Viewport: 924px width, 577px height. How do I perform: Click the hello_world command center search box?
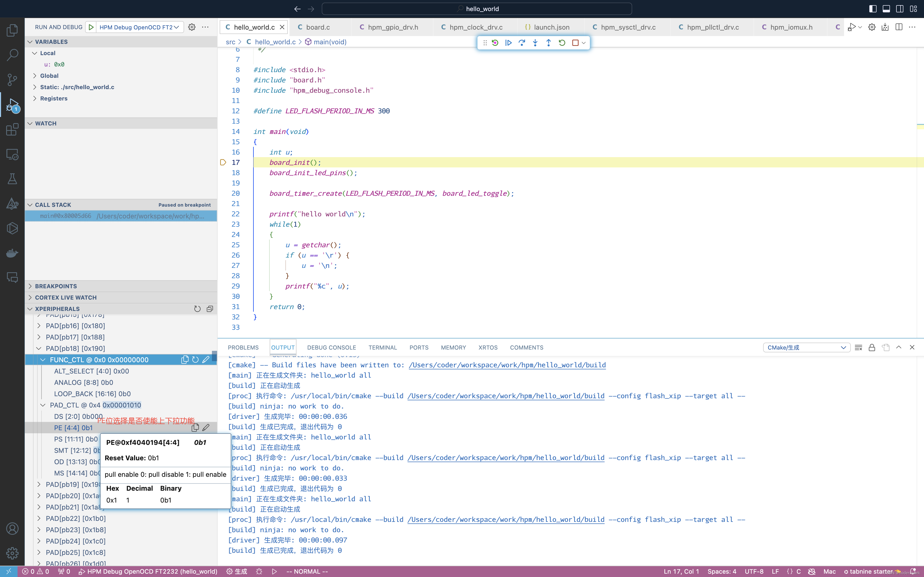476,9
